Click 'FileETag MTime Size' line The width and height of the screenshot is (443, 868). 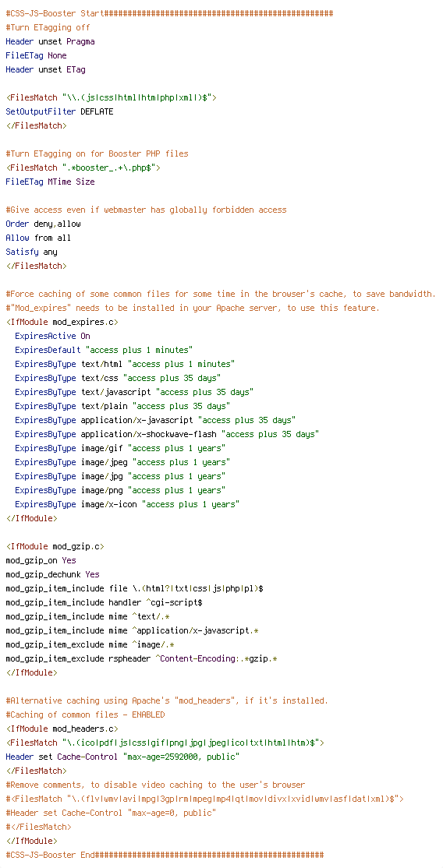[x=50, y=182]
